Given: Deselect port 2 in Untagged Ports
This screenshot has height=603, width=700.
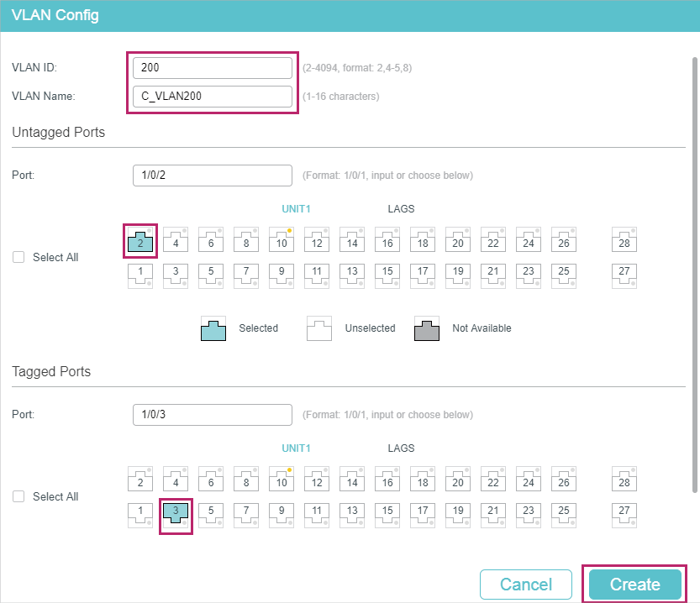Looking at the screenshot, I should tap(140, 241).
